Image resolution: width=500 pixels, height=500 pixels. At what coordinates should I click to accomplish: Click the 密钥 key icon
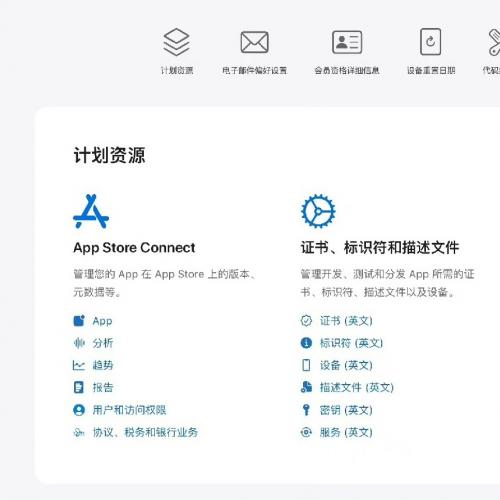(x=306, y=410)
